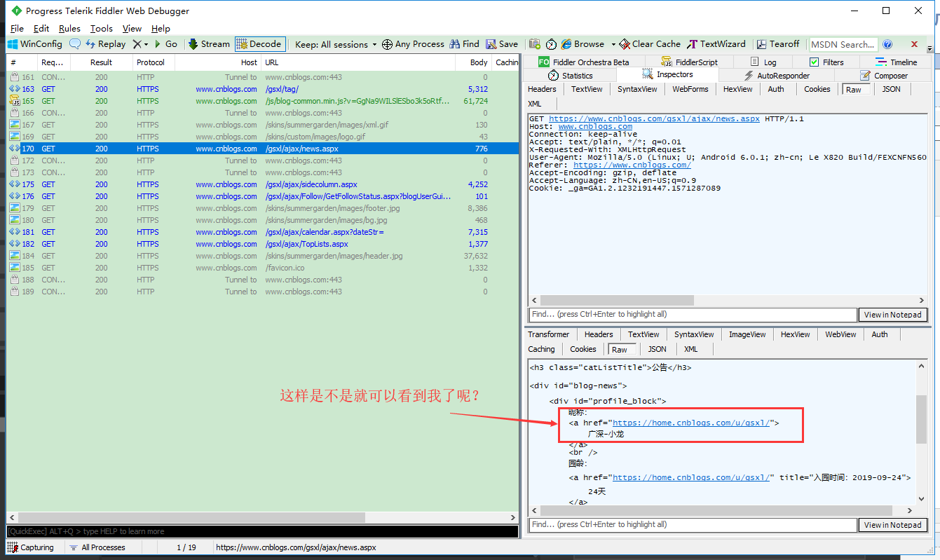This screenshot has width=940, height=560.
Task: Open Find sessions with binoculars icon
Action: coord(465,44)
